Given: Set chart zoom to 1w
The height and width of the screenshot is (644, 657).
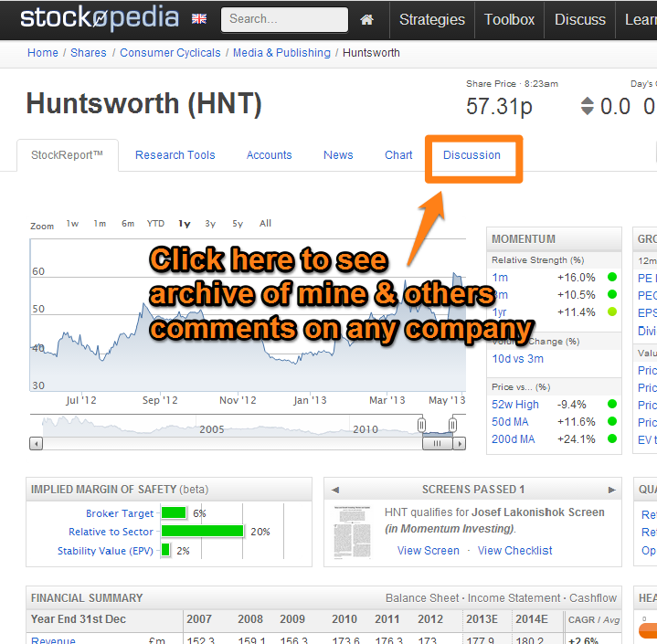Looking at the screenshot, I should pyautogui.click(x=72, y=224).
